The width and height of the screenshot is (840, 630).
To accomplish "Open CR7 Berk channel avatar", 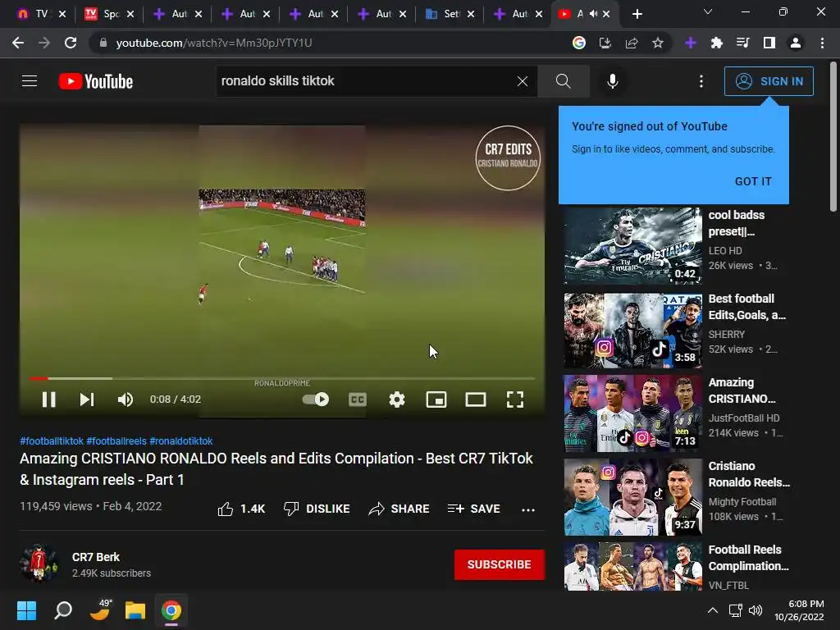I will click(38, 564).
